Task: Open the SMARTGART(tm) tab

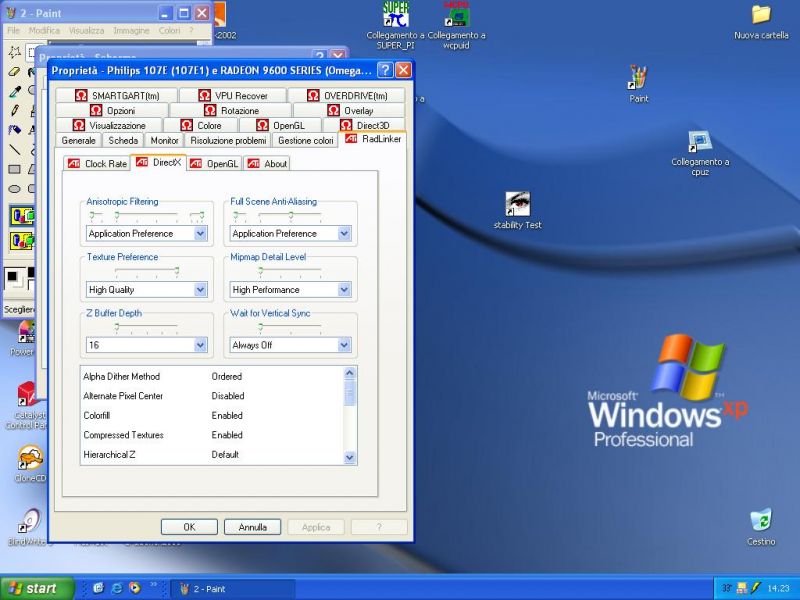Action: [x=117, y=95]
